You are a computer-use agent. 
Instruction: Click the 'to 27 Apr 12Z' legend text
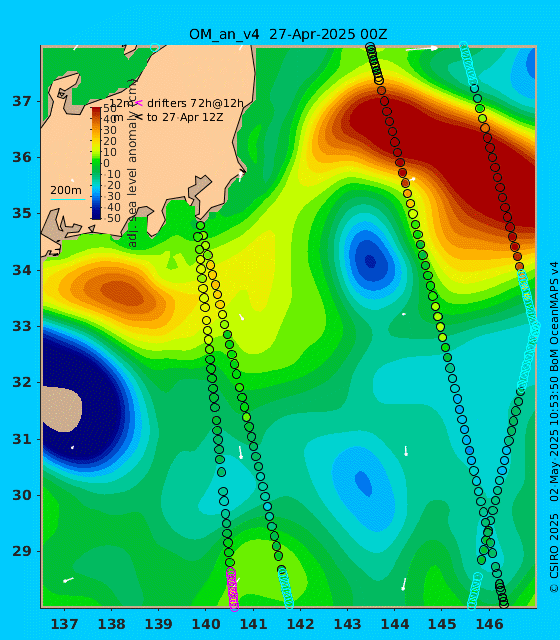pos(185,117)
